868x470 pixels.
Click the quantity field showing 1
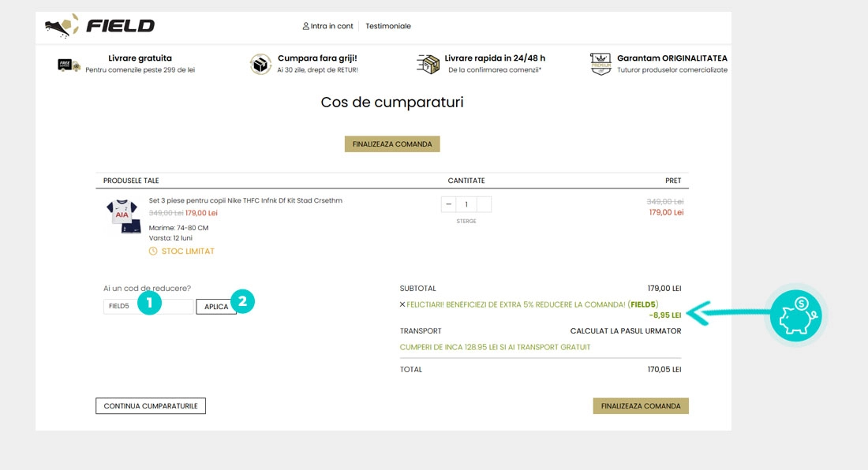pos(466,204)
